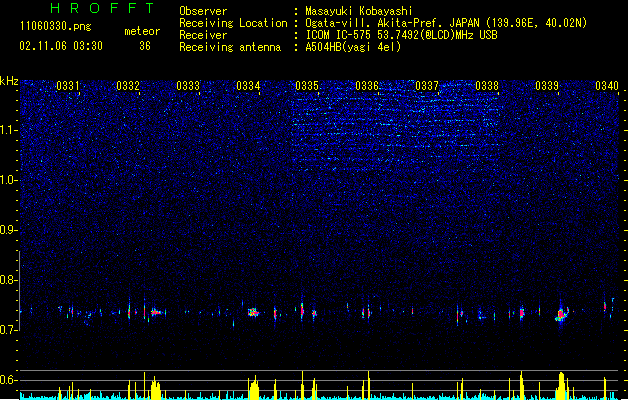Click the 0.8 kHz frequency label

tap(9, 280)
